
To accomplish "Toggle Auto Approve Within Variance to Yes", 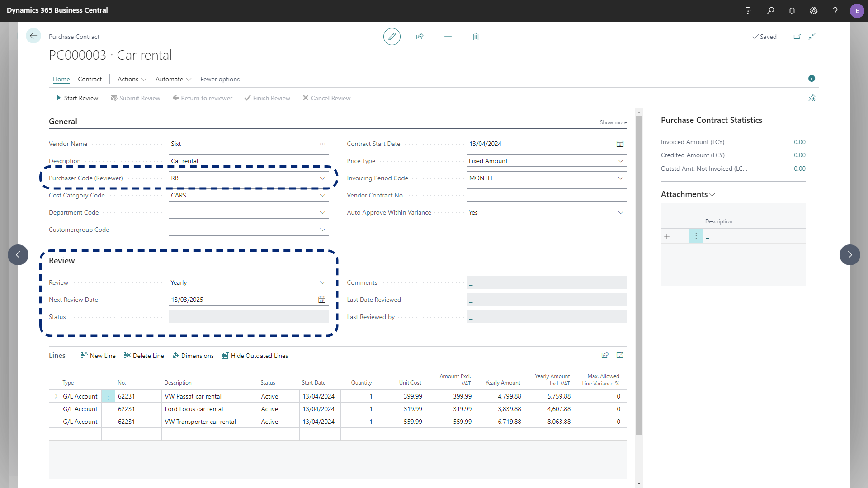I will 547,212.
